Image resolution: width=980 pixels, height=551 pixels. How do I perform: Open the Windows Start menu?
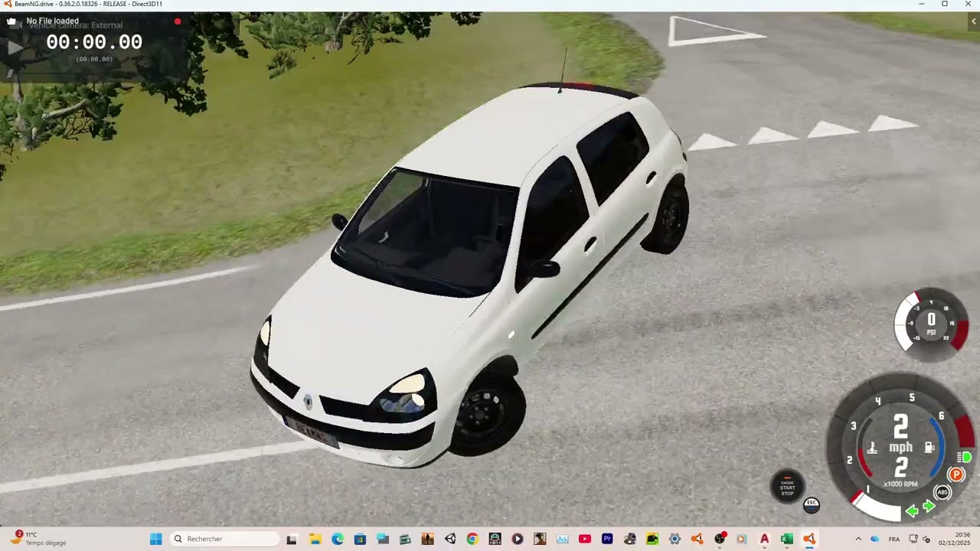coord(156,539)
